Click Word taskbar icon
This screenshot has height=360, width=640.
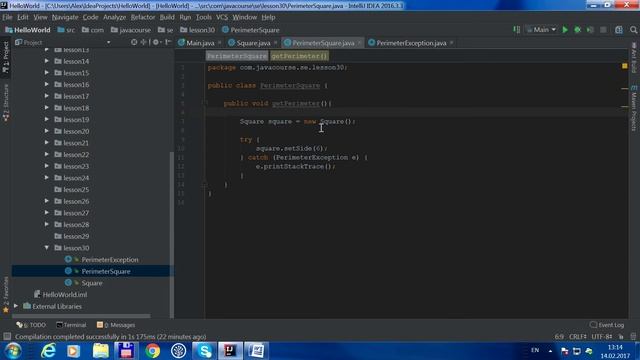click(256, 351)
